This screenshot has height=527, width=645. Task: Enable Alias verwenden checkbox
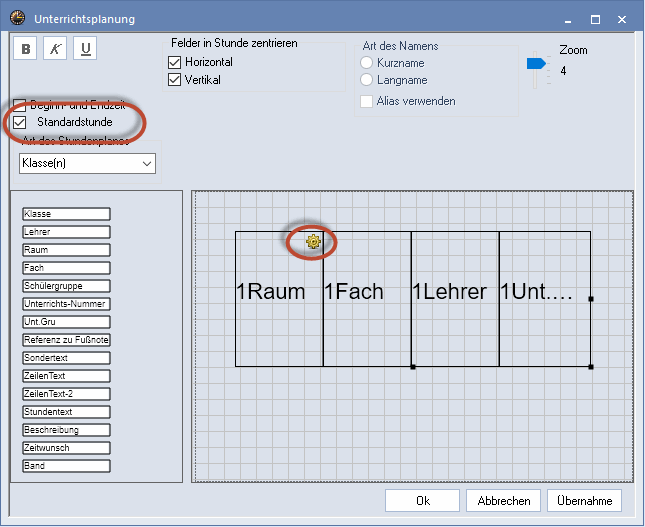366,101
